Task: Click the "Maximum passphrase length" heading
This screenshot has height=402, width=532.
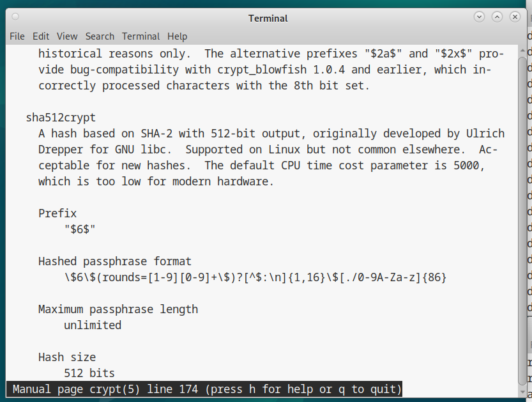Action: point(118,309)
